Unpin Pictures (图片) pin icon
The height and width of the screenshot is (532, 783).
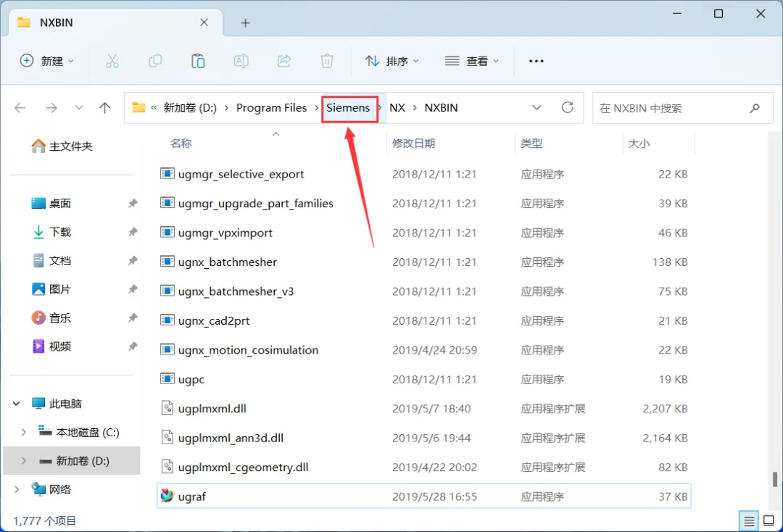133,289
